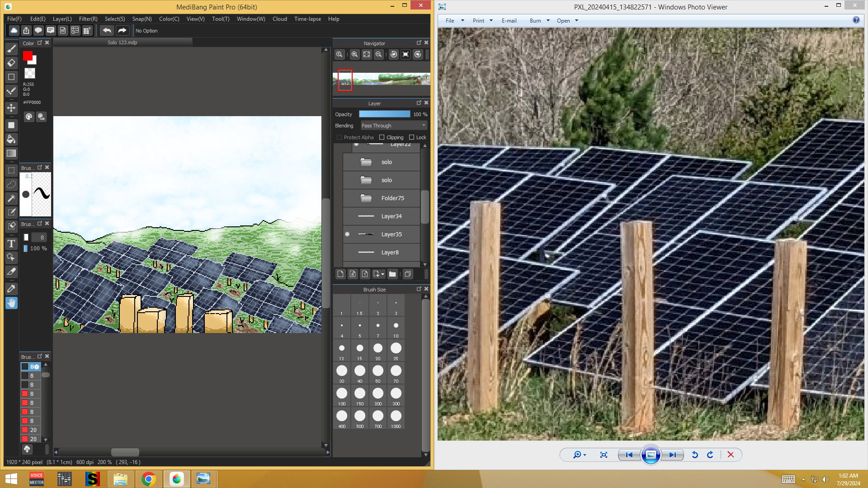Open the Pass Through blending dropdown
Viewport: 868px width, 488px height.
[393, 126]
